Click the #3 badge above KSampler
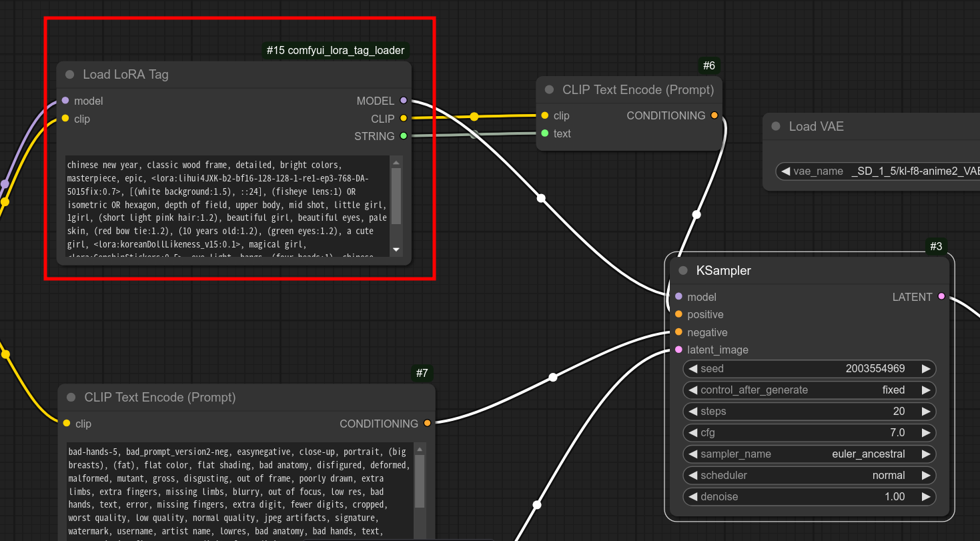 point(936,247)
